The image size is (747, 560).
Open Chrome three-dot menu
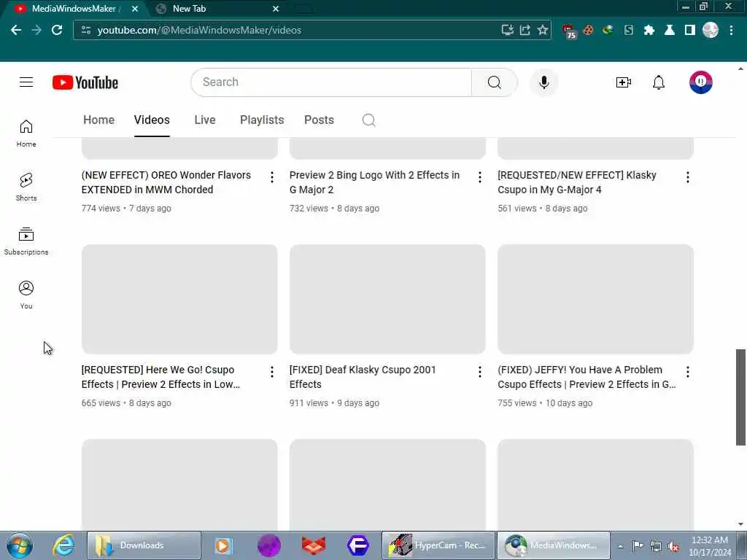[x=731, y=30]
